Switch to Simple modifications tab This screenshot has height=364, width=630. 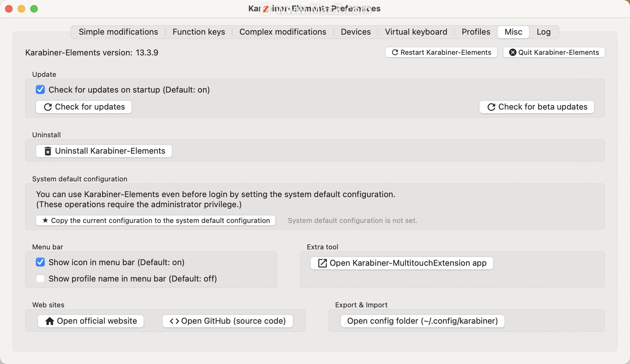[118, 32]
